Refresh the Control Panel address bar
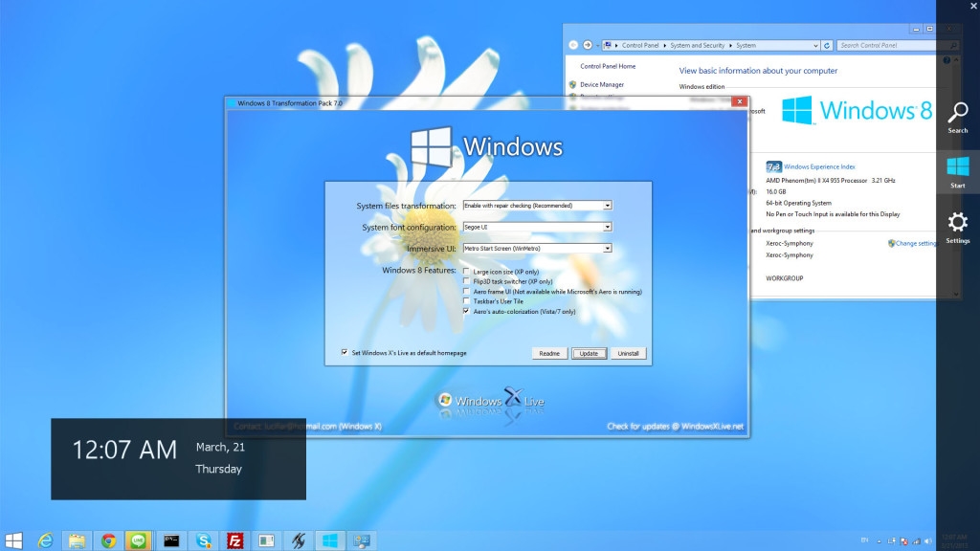 point(827,46)
